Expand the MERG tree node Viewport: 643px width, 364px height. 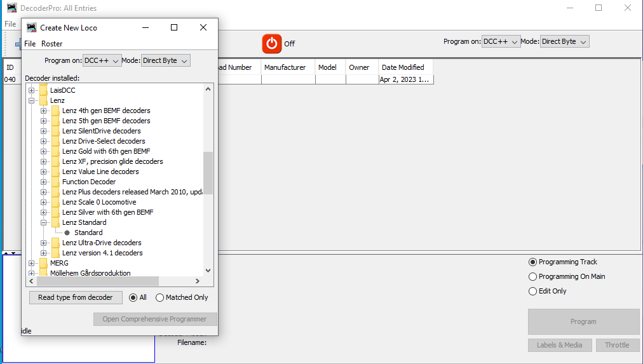(x=31, y=263)
